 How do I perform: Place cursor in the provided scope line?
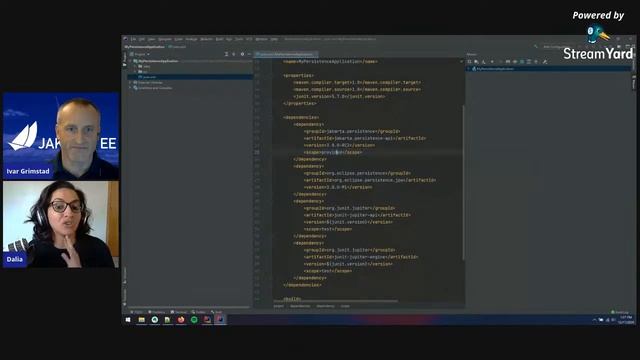click(333, 152)
